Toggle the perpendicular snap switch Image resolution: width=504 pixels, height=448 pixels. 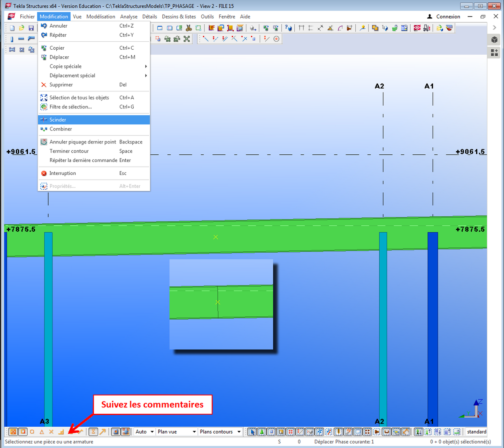[61, 432]
